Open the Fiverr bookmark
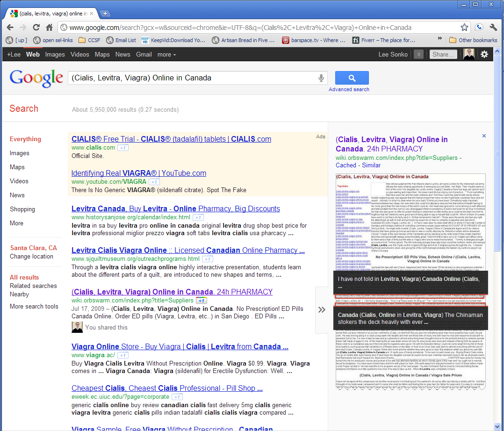This screenshot has width=504, height=431. (384, 40)
